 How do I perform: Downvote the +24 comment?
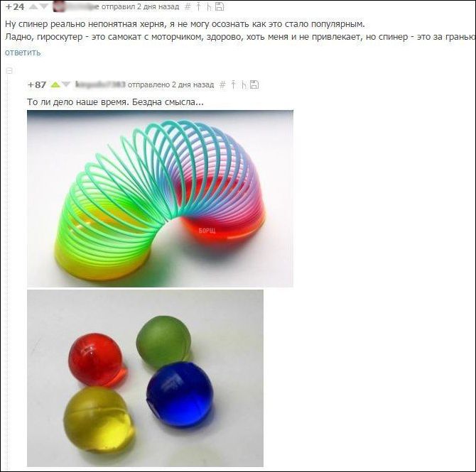44,6
